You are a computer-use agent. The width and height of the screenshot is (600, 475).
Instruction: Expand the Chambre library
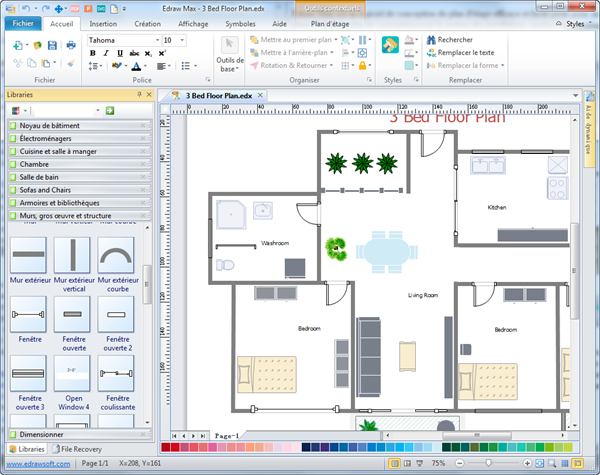80,164
